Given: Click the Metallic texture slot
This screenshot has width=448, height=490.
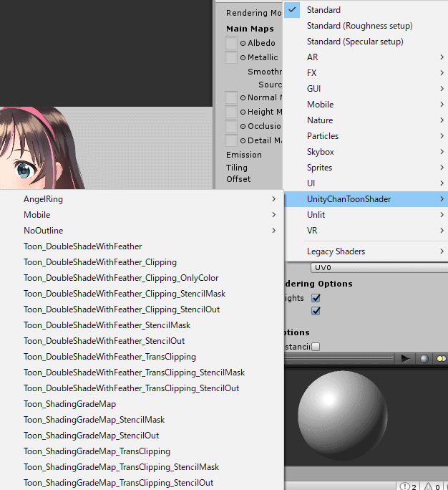Looking at the screenshot, I should (x=231, y=58).
